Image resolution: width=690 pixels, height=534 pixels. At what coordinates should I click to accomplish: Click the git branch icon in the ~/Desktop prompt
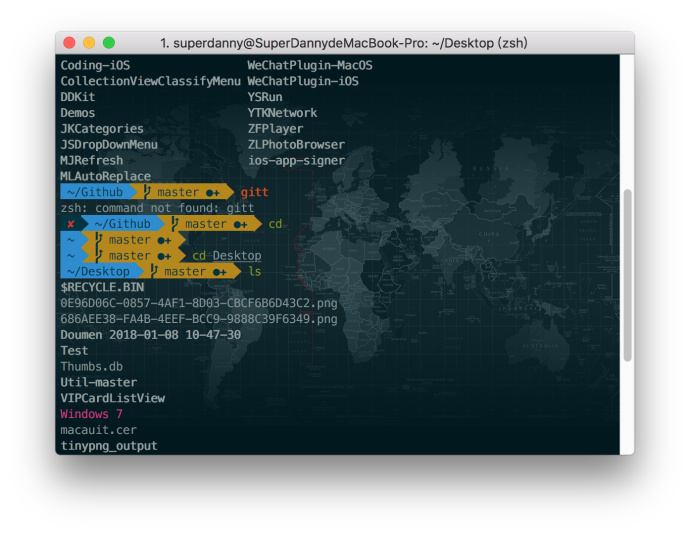click(154, 271)
